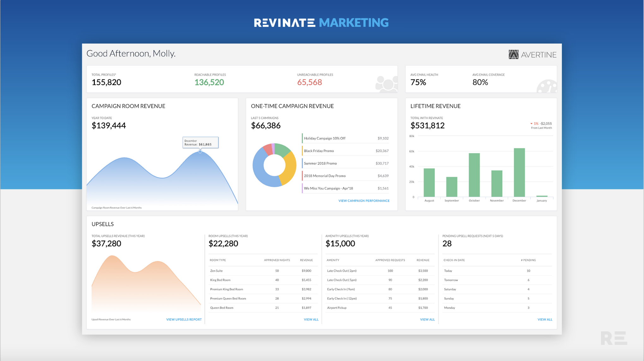Screen dimensions: 644x361
Task: Click the Avertine logo icon
Action: 513,55
